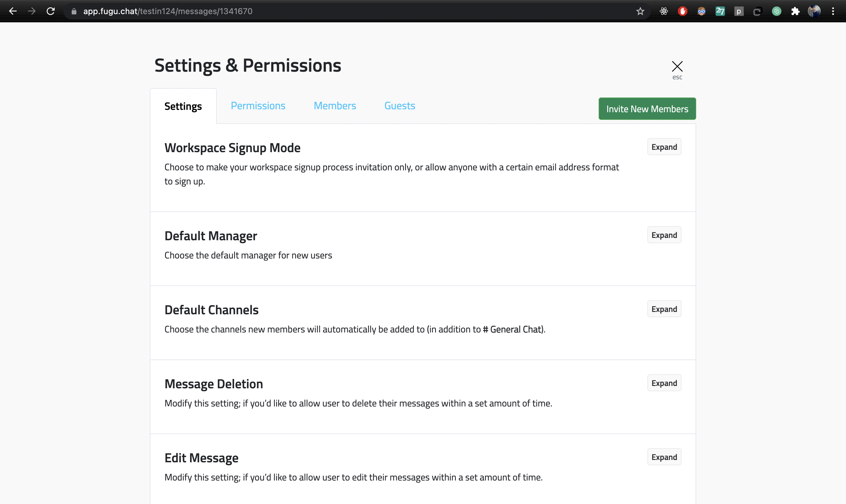Open the teal 27 extension icon
Image resolution: width=846 pixels, height=504 pixels.
point(720,11)
